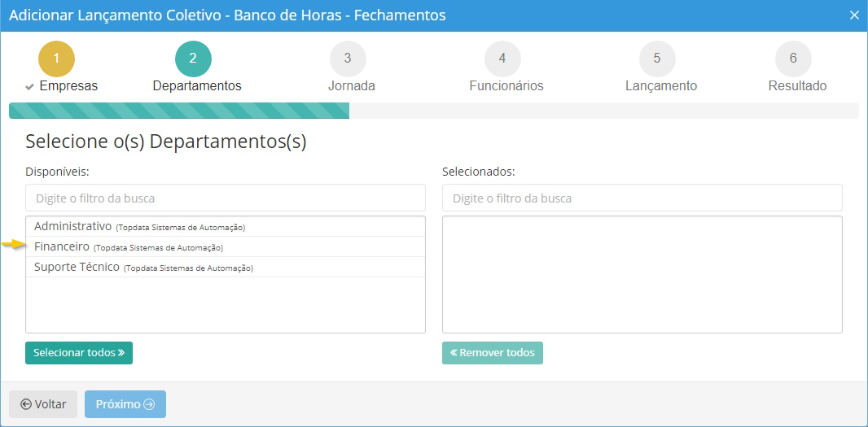Go back with the Voltar button

(x=43, y=404)
